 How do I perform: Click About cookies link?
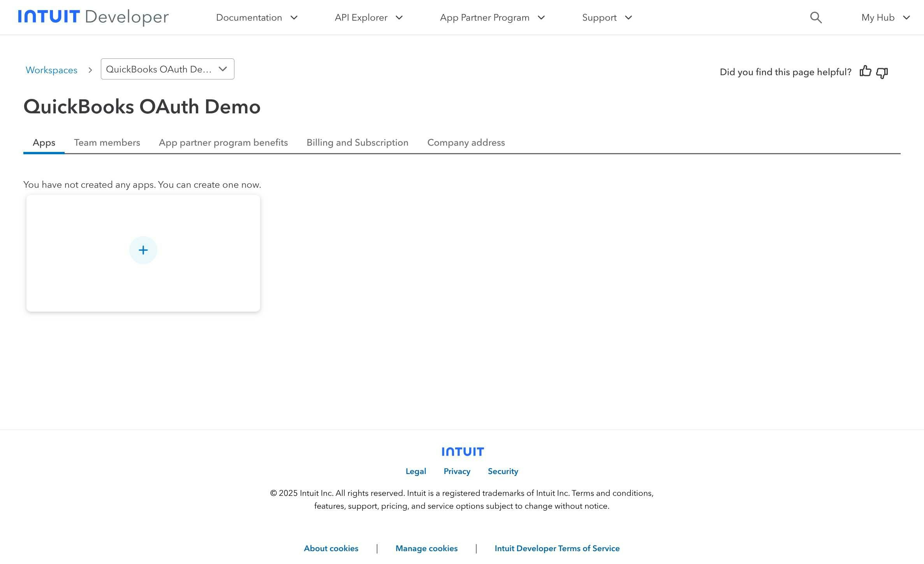click(331, 548)
